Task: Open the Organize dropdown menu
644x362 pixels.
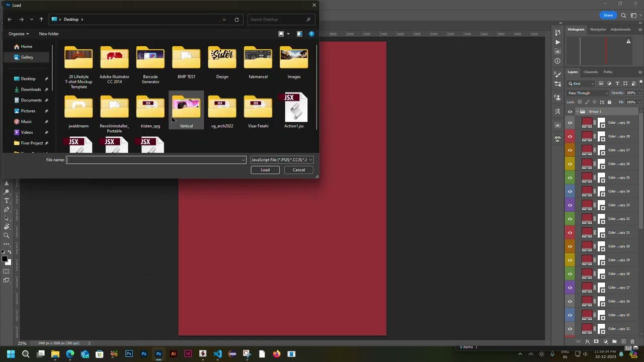Action: coord(19,34)
